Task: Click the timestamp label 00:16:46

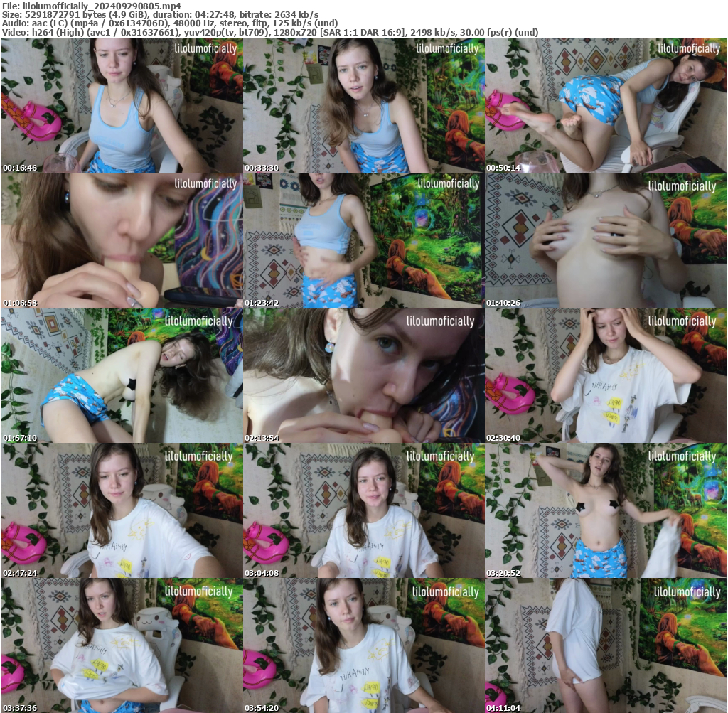Action: tap(21, 167)
